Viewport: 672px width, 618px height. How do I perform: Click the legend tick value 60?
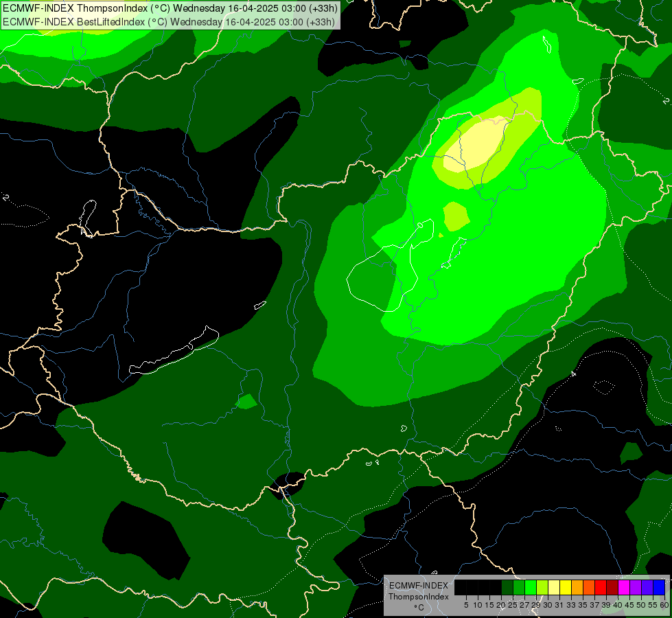(664, 605)
